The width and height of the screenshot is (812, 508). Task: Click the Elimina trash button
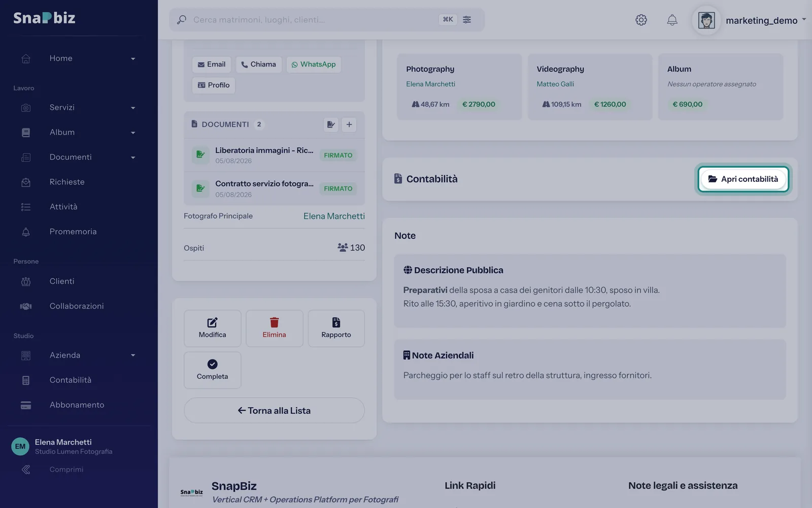275,328
